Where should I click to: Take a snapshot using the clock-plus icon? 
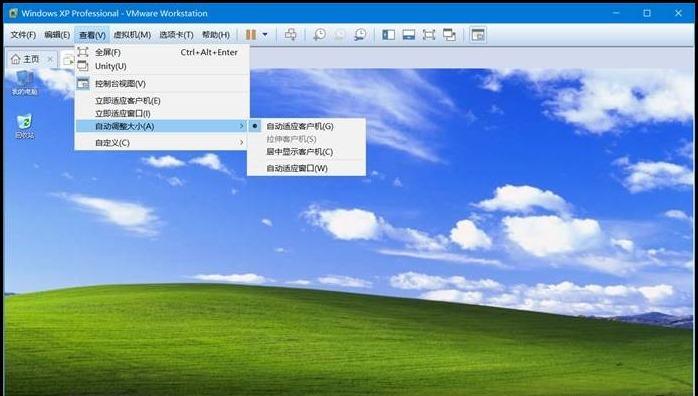(x=319, y=35)
